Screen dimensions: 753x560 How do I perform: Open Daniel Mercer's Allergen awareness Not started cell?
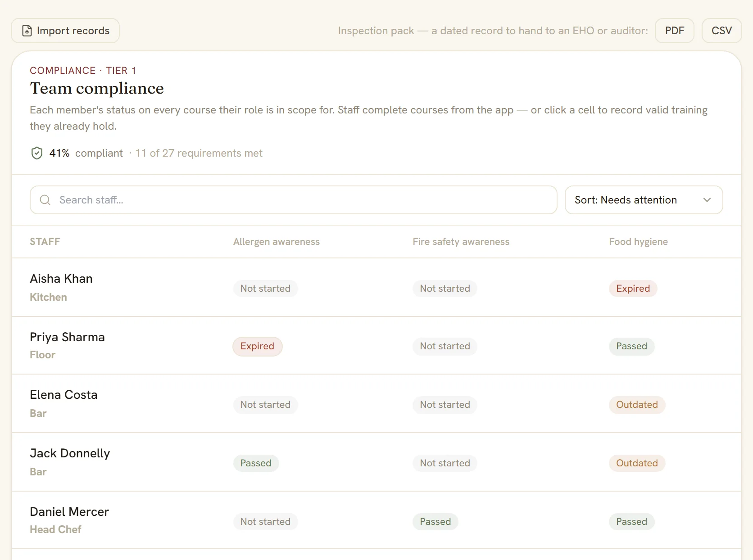265,522
